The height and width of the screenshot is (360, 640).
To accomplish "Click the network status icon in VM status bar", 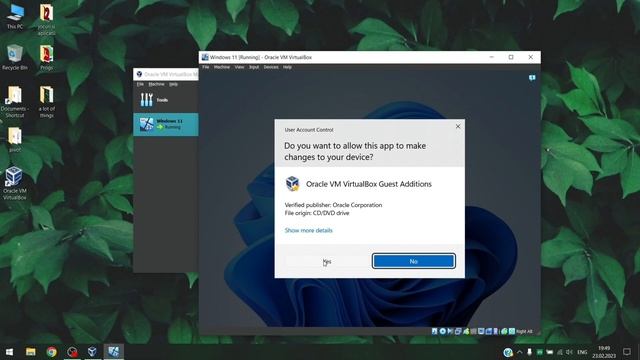I will click(x=458, y=331).
